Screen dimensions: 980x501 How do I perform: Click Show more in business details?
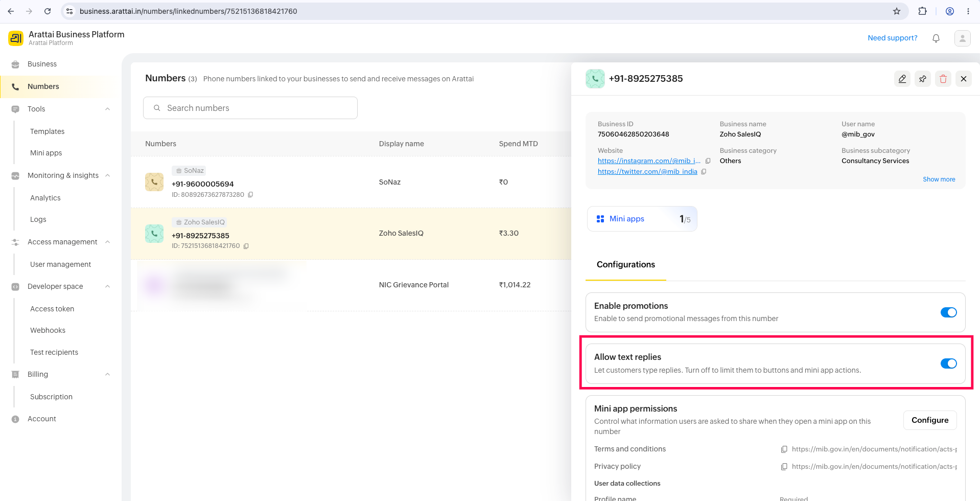point(939,179)
